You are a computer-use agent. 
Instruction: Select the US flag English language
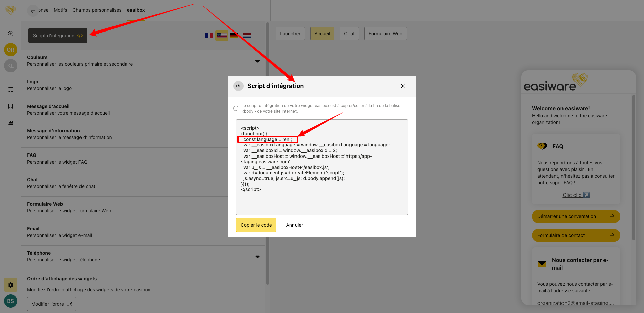[221, 36]
